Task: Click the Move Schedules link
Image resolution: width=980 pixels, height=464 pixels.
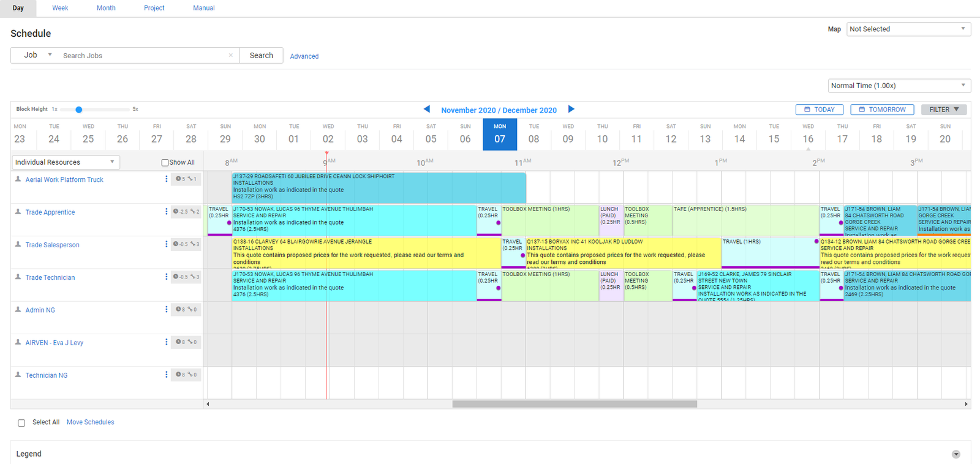Action: (90, 422)
